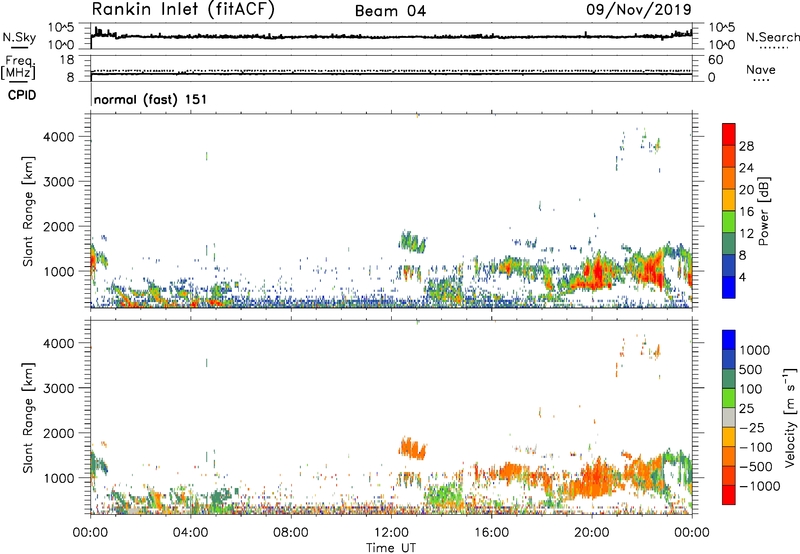Pick the light green 25–100 Velocity colorbar segment

coord(729,398)
